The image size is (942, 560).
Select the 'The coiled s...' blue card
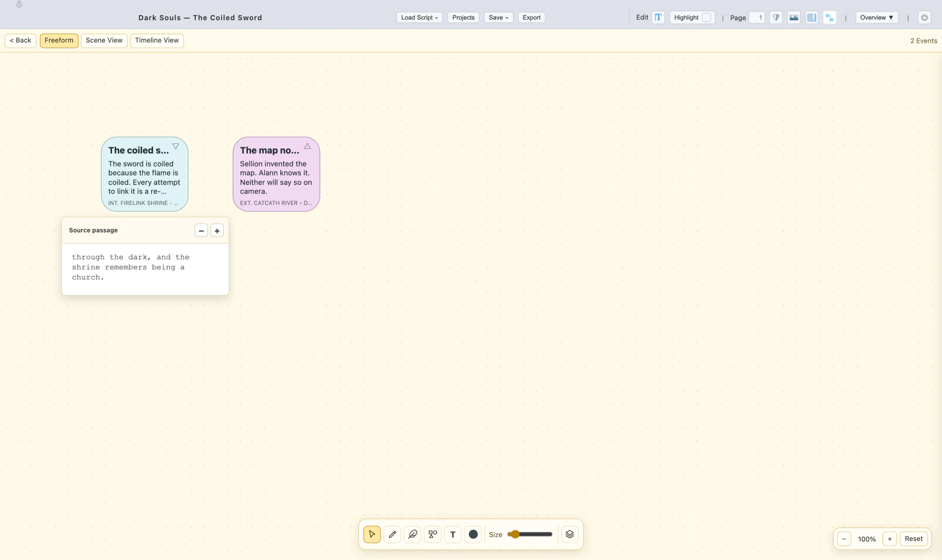144,174
